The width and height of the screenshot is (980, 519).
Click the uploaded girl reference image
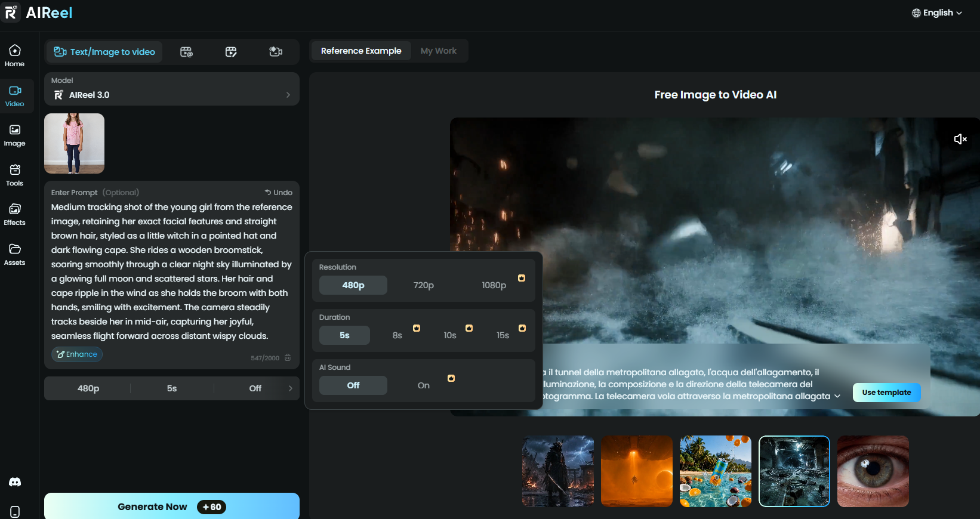point(75,144)
